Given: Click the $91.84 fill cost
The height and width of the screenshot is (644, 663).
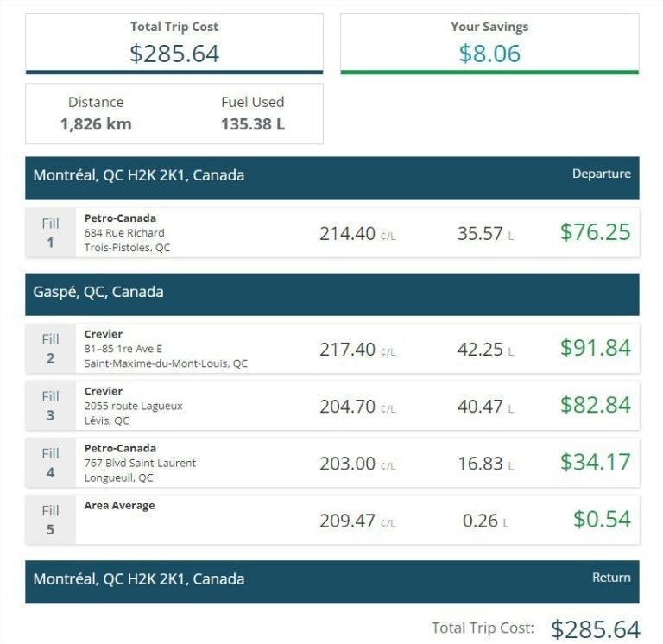Looking at the screenshot, I should point(595,348).
